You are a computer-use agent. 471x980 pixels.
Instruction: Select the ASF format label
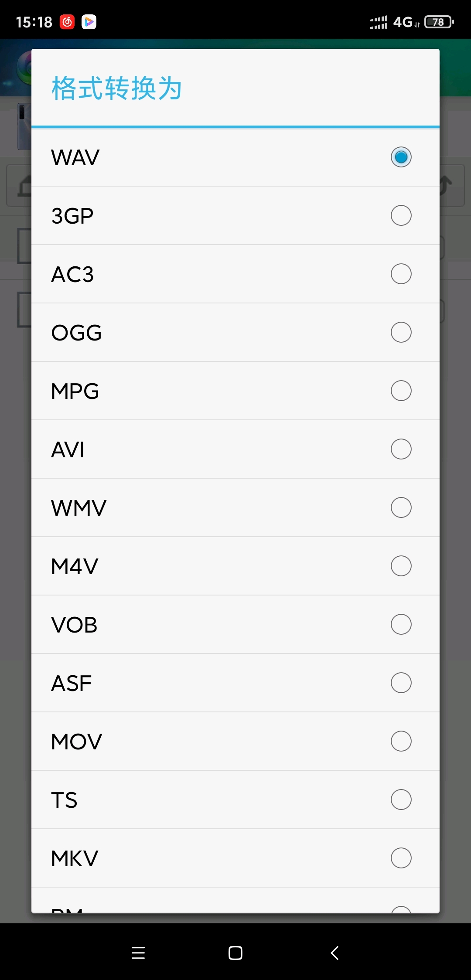(72, 683)
